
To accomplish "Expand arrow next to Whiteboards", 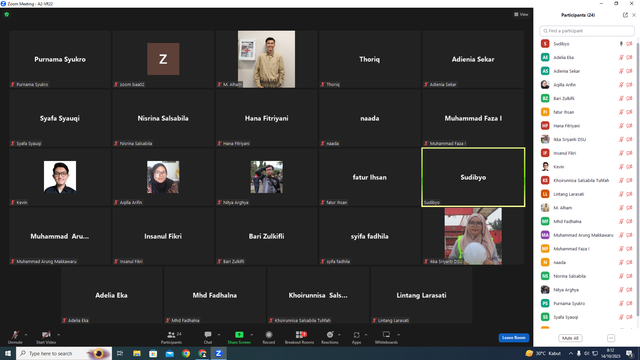I will point(398,335).
